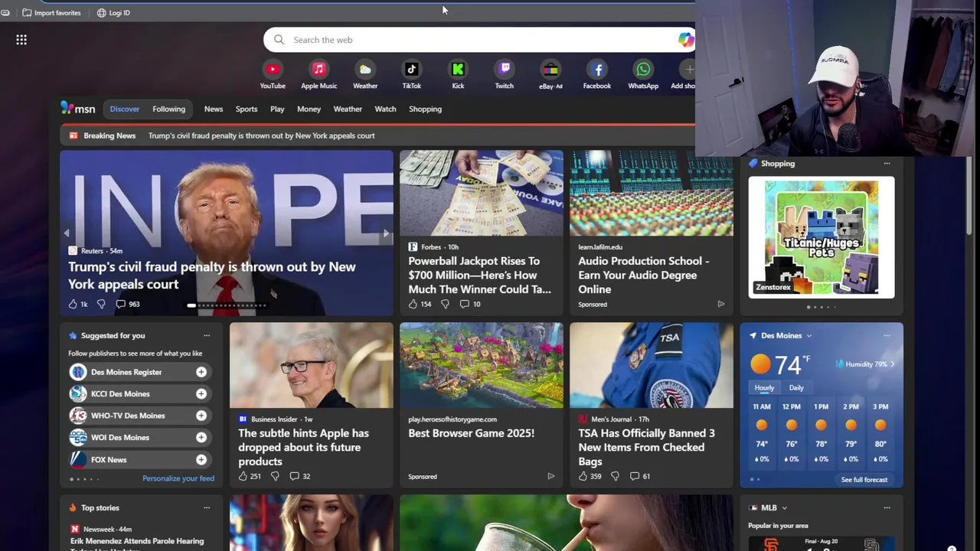980x551 pixels.
Task: Open the News tab
Action: click(214, 109)
